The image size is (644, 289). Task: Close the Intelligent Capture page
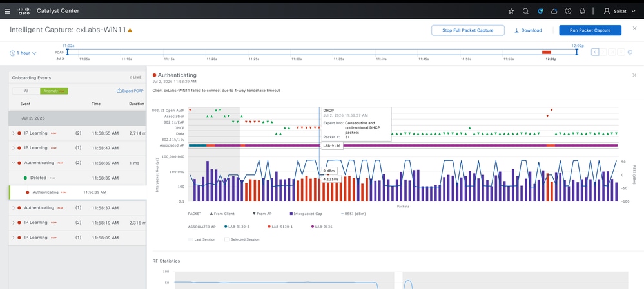634,28
